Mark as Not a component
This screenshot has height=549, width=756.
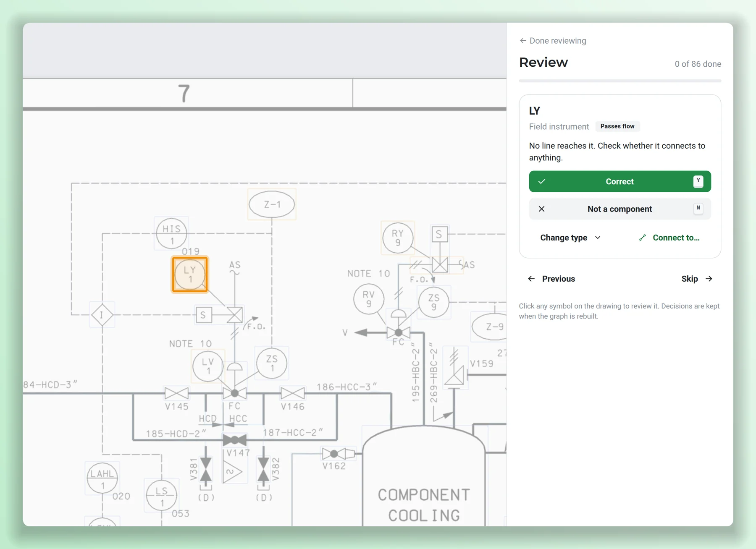click(x=620, y=209)
